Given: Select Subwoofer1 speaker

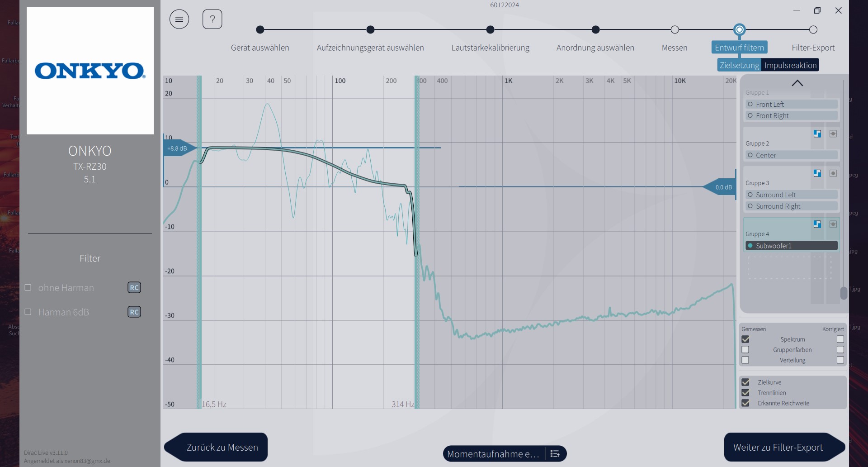Looking at the screenshot, I should [x=792, y=246].
